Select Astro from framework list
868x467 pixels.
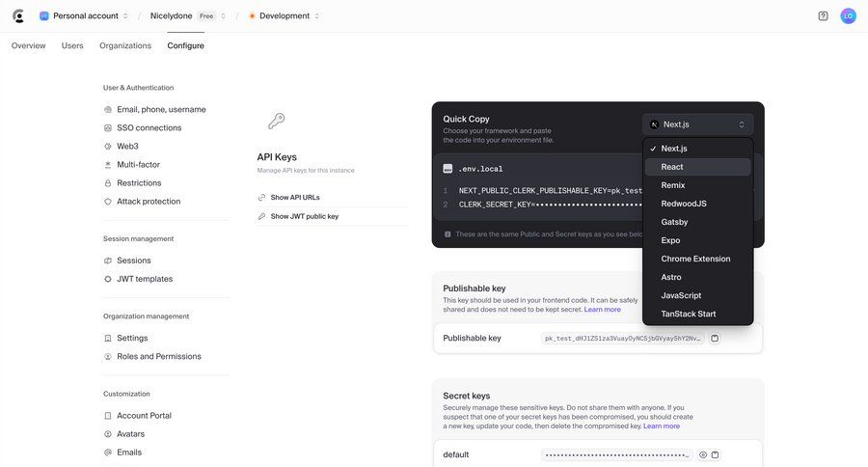(697, 277)
